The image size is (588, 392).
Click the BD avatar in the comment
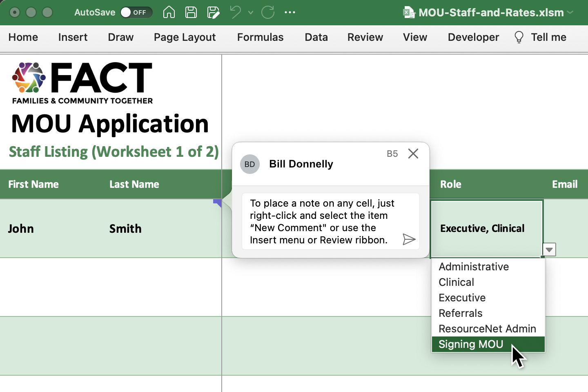tap(250, 164)
